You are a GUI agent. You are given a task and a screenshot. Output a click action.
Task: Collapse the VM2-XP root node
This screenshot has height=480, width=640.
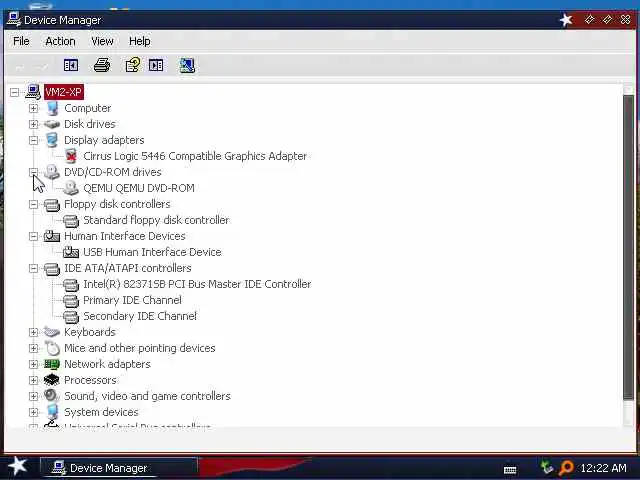[x=15, y=92]
